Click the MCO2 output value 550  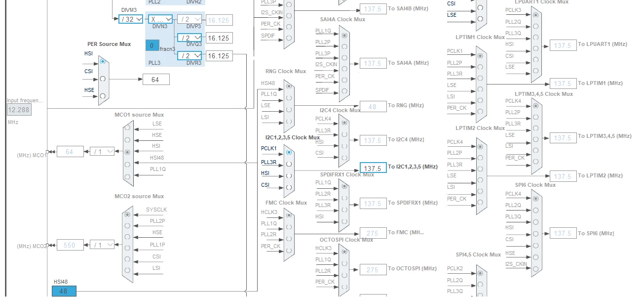[70, 245]
